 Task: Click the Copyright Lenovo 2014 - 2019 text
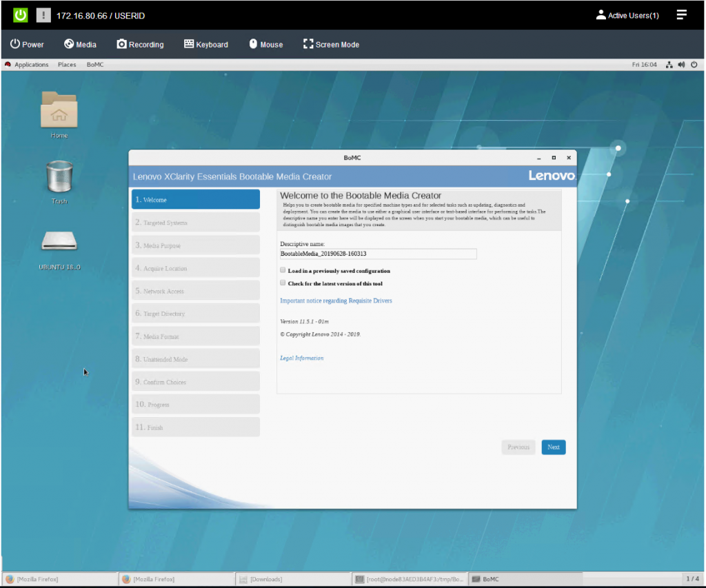pyautogui.click(x=320, y=334)
